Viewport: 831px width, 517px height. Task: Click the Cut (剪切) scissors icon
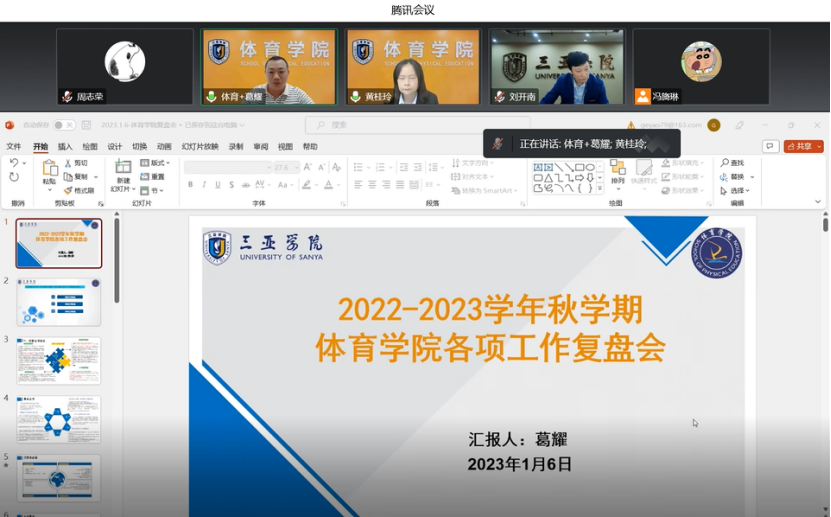(x=68, y=163)
